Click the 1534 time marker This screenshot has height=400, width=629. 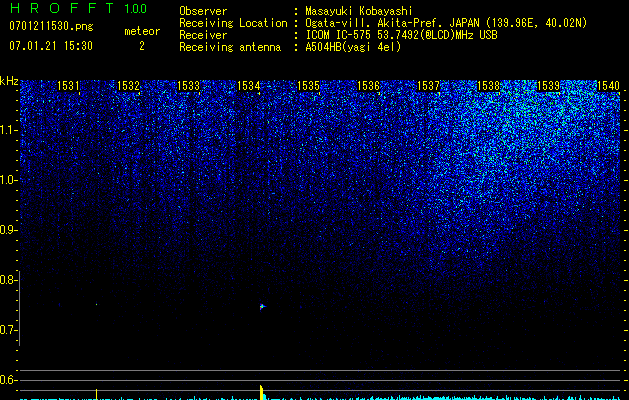click(248, 85)
